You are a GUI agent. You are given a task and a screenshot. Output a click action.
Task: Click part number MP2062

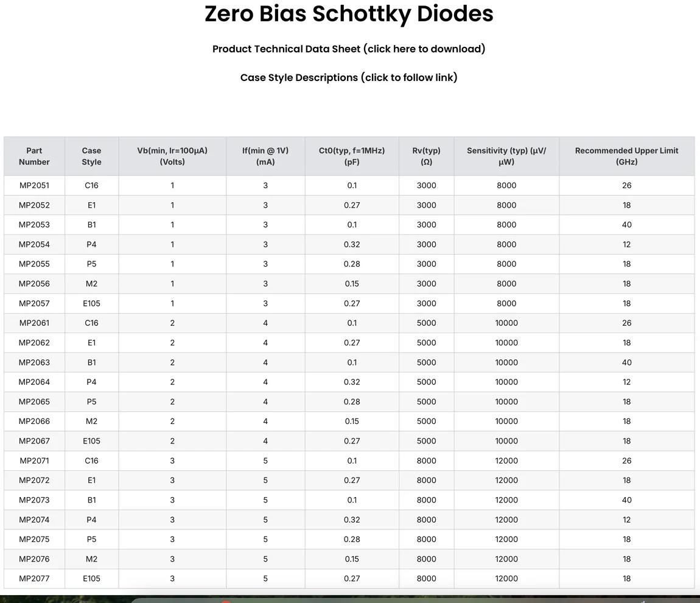click(x=34, y=343)
